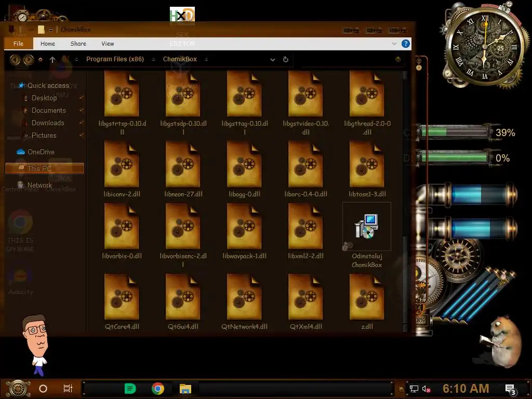The image size is (532, 399).
Task: Open File Explorer from the taskbar
Action: click(x=185, y=389)
